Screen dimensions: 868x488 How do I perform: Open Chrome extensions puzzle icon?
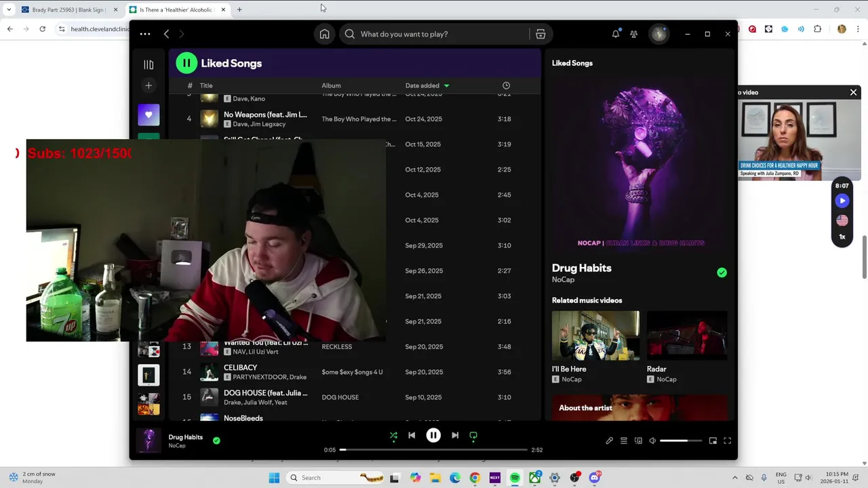point(817,29)
